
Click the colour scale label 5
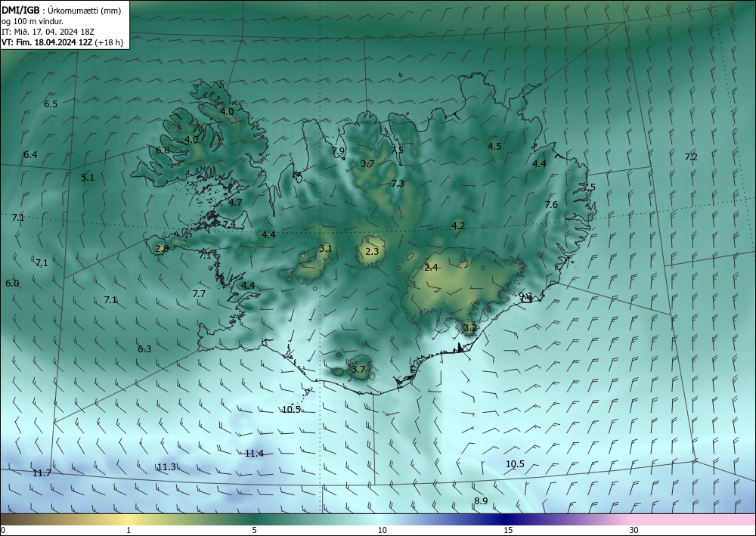[254, 531]
